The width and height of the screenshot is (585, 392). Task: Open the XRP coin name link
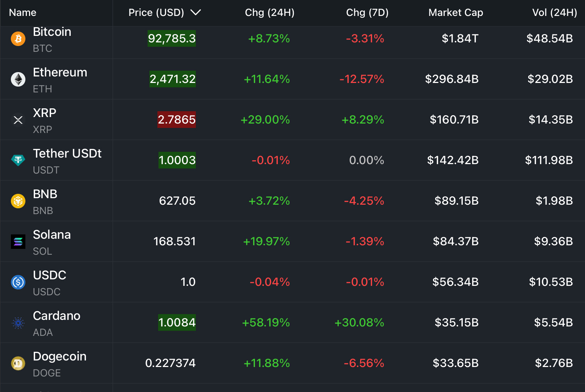point(45,113)
